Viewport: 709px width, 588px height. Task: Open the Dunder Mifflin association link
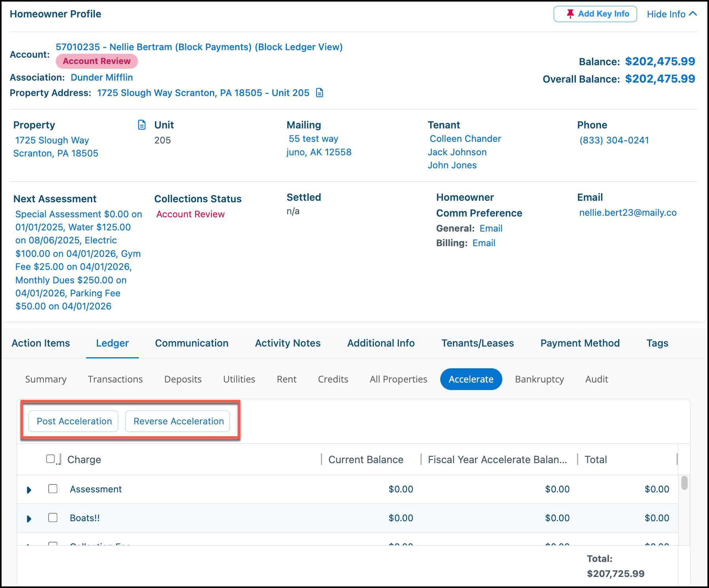[x=102, y=77]
